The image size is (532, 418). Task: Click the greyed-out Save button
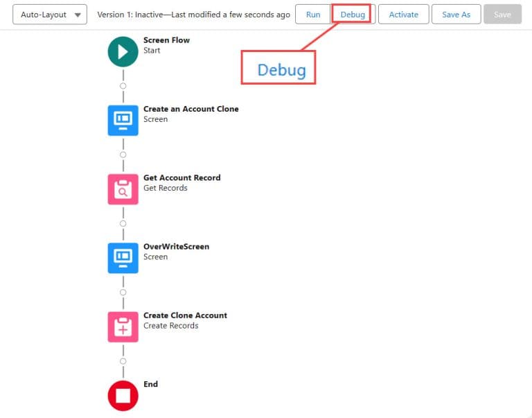tap(502, 15)
